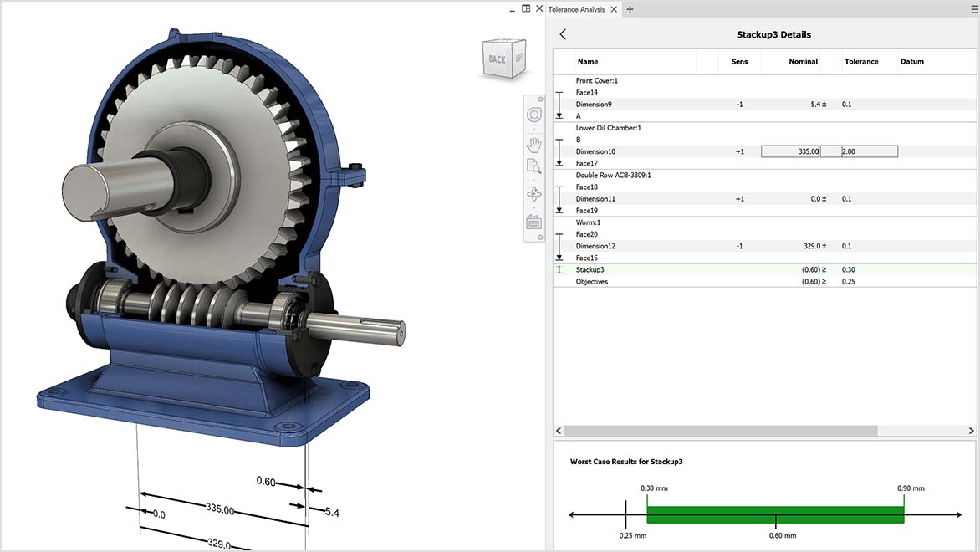The width and height of the screenshot is (980, 552).
Task: Click the 335.00 nominal value field
Action: click(789, 151)
